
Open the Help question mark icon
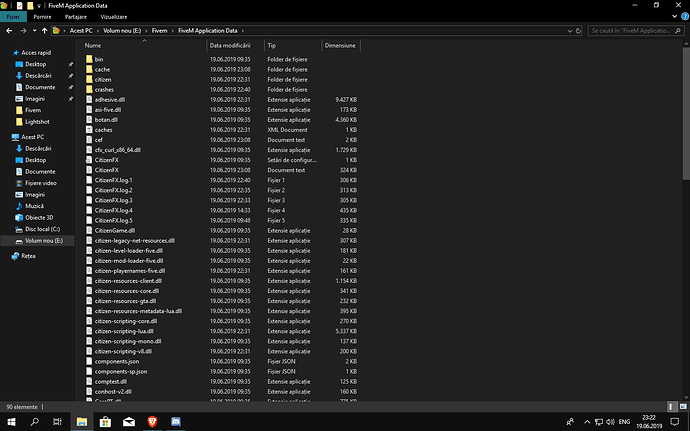pos(685,16)
